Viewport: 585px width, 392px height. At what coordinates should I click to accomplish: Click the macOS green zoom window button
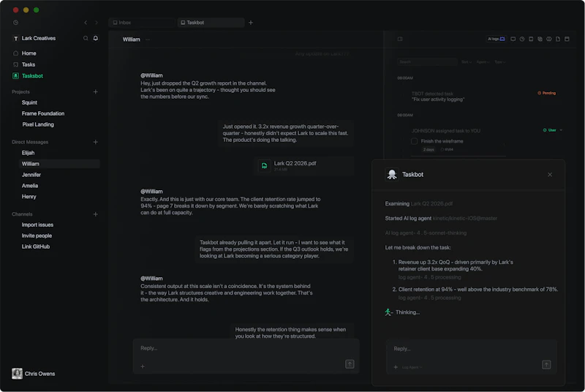tap(36, 10)
